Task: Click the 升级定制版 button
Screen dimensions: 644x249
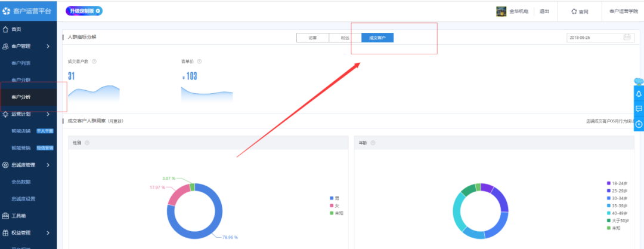Action: point(80,11)
